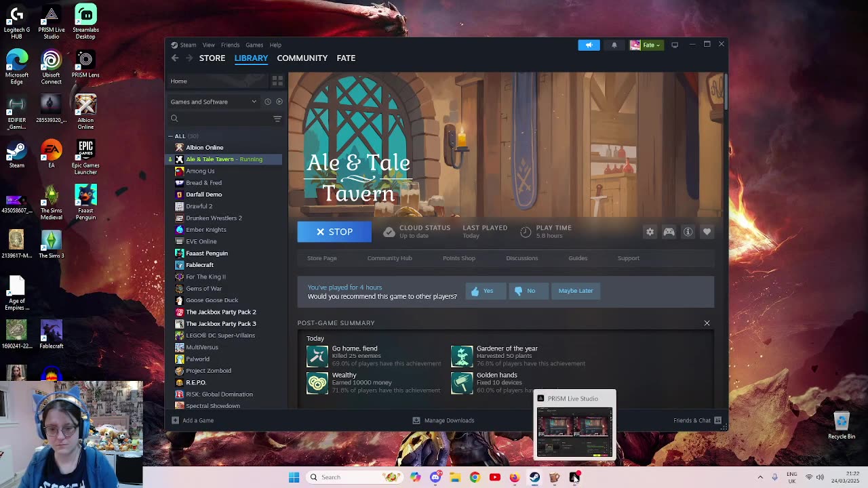Stop the running Ale & Tale Tavern game

click(334, 232)
